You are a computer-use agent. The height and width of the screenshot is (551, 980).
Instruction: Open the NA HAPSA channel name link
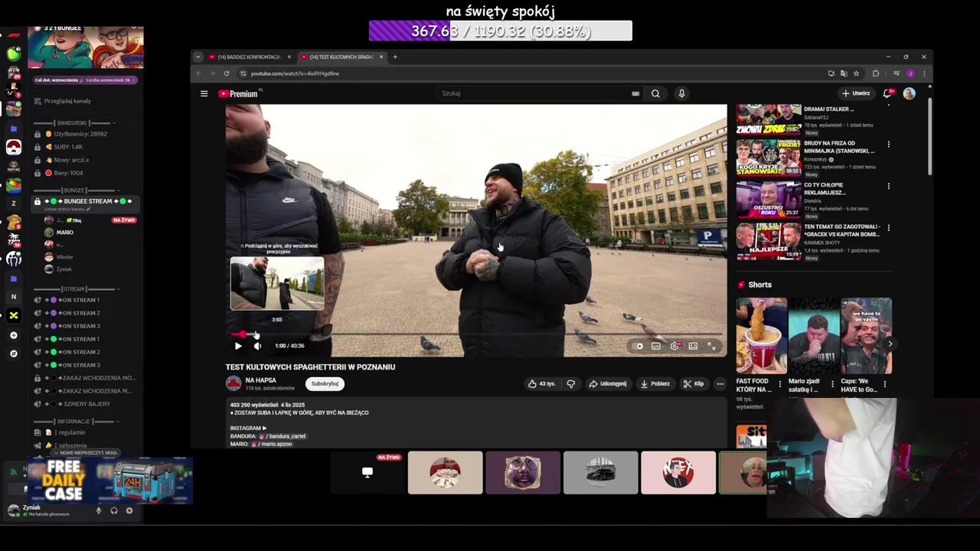click(x=260, y=380)
